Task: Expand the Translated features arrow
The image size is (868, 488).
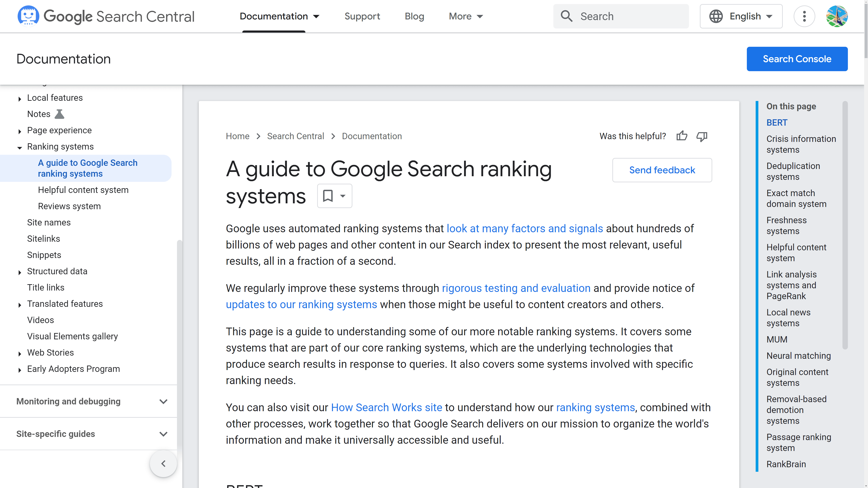Action: tap(19, 305)
